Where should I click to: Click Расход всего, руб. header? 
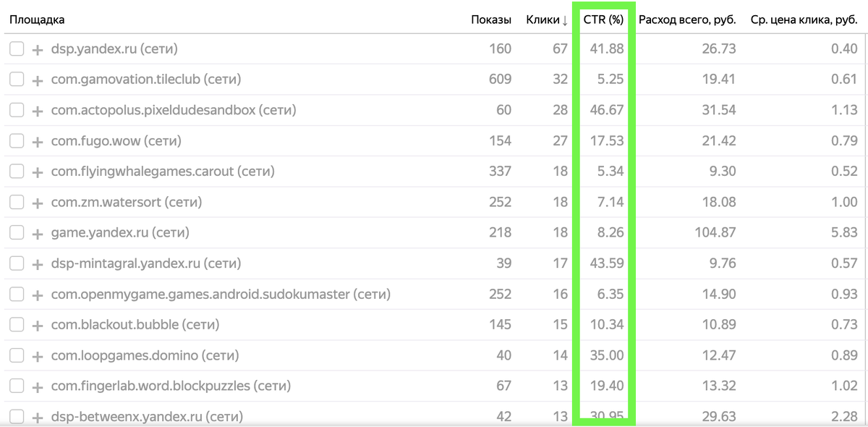[686, 20]
